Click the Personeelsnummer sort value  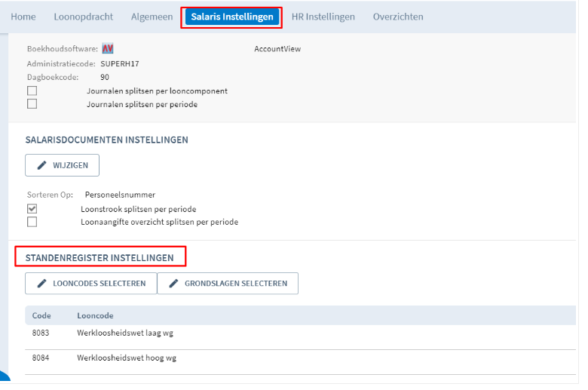pos(120,195)
